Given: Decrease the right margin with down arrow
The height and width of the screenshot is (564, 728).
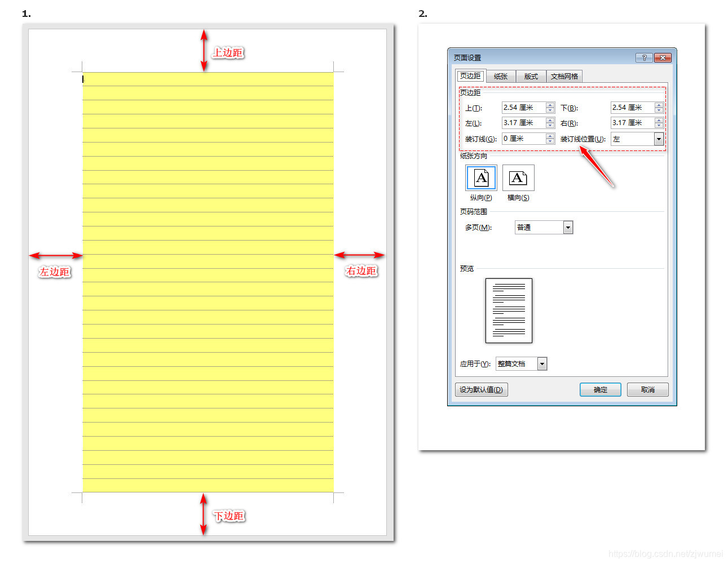Looking at the screenshot, I should coord(659,126).
